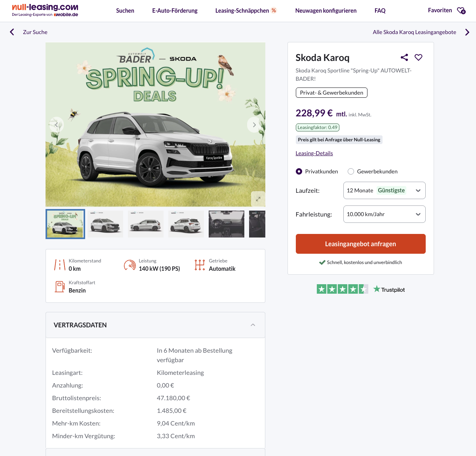The height and width of the screenshot is (456, 476).
Task: Click the share icon next to Skoda Karoq
Action: [x=404, y=57]
